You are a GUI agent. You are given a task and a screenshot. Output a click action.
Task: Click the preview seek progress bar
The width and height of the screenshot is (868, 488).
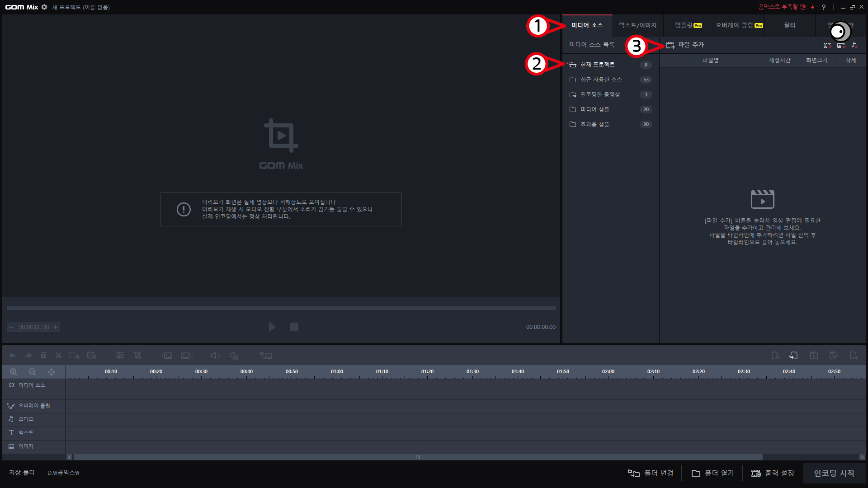(x=281, y=308)
